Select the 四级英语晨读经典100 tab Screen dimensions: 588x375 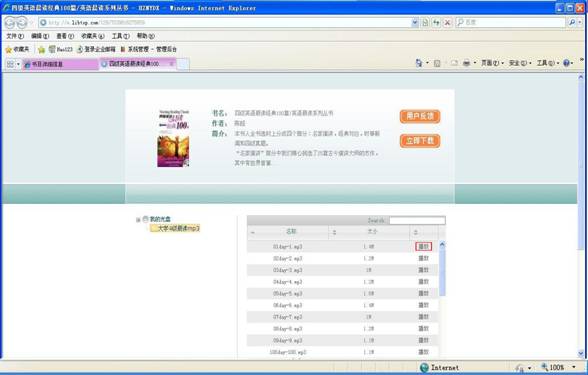coord(133,64)
